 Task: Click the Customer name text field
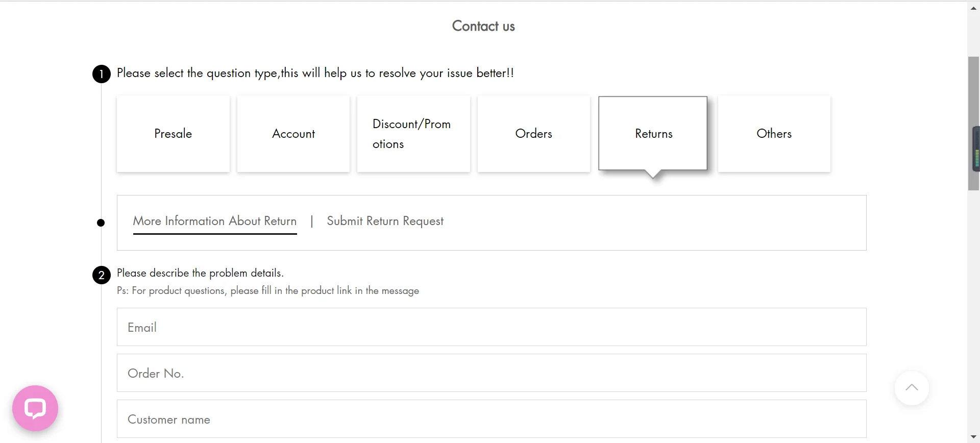coord(491,419)
